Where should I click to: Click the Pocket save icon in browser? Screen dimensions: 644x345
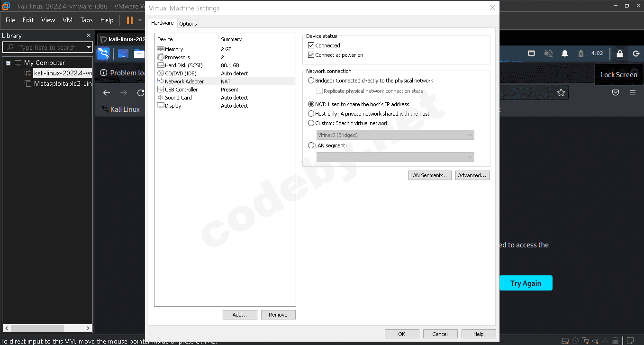616,93
